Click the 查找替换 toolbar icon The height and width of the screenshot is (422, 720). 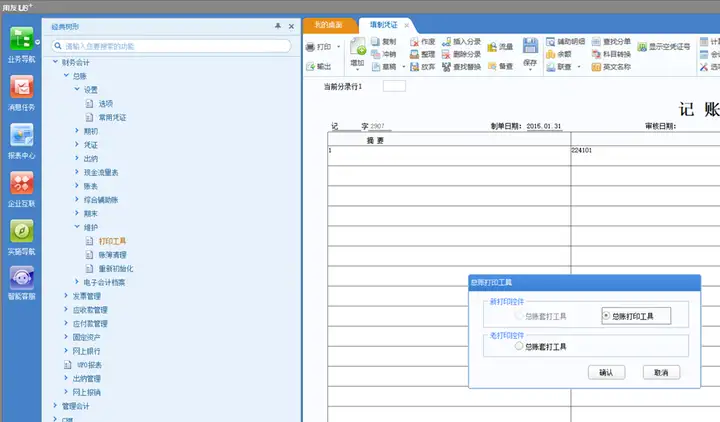[x=446, y=67]
